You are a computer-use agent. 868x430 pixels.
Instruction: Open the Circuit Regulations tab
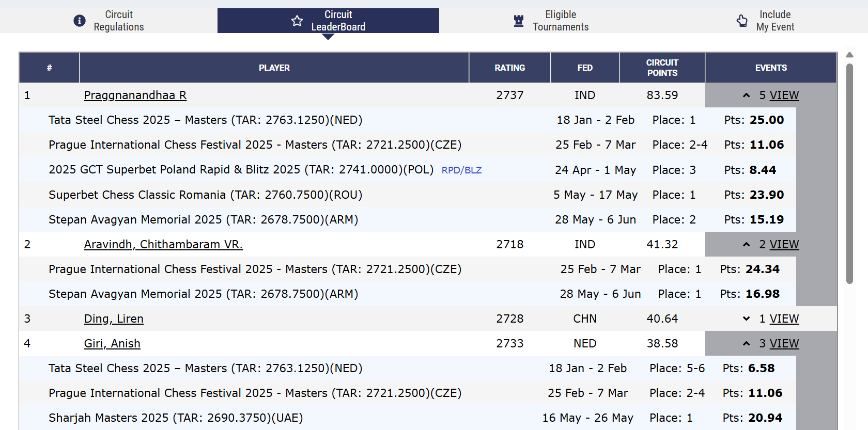click(x=118, y=21)
